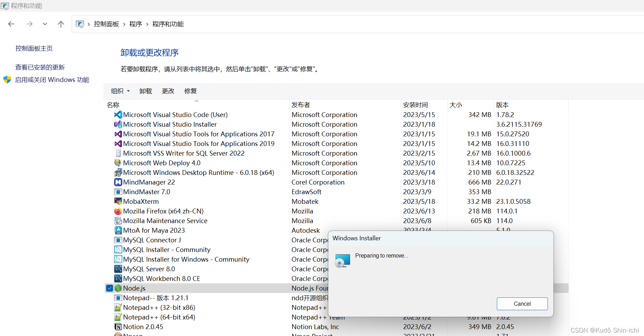Screen dimensions: 644x336
Task: Open 启用或关闭 Windows 功能 link
Action: [52, 80]
